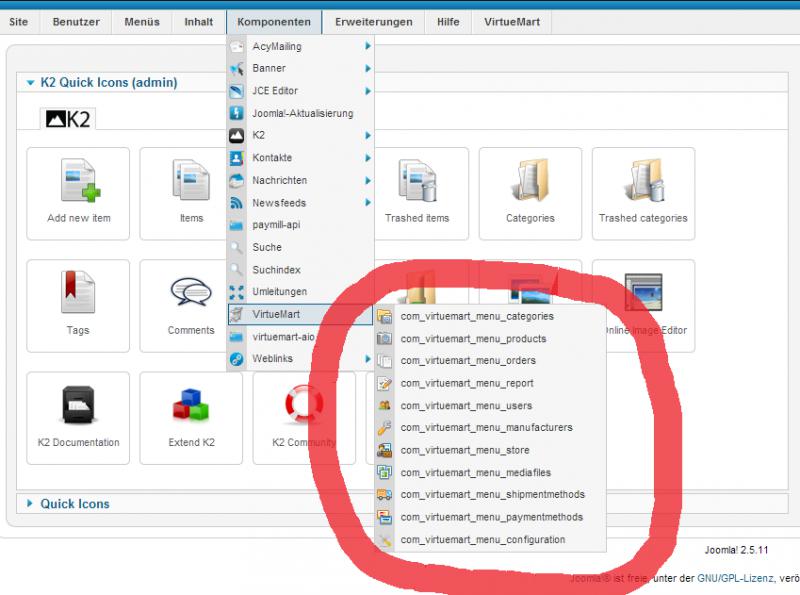This screenshot has height=595, width=800.
Task: Open the Hilfe menu
Action: tap(448, 22)
